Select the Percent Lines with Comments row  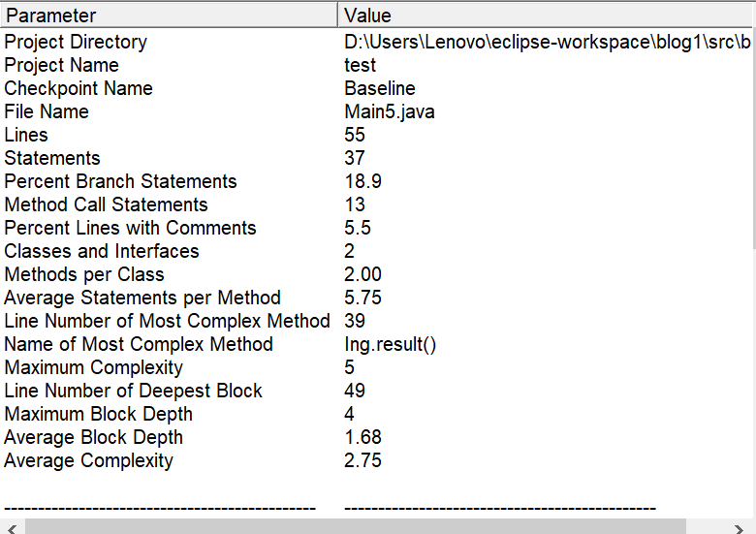376,228
